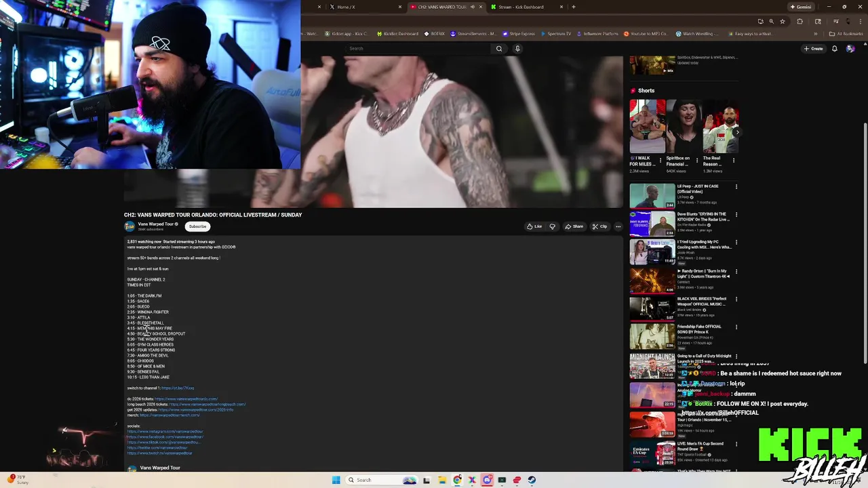Open the dc 2026 tickets link
868x488 pixels.
[x=186, y=399]
